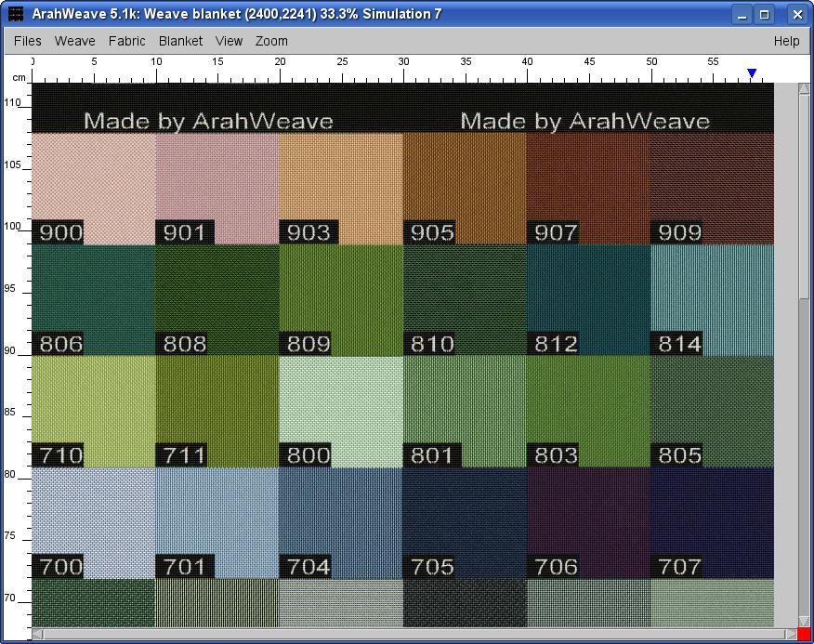
Task: Open the Files menu
Action: click(28, 41)
